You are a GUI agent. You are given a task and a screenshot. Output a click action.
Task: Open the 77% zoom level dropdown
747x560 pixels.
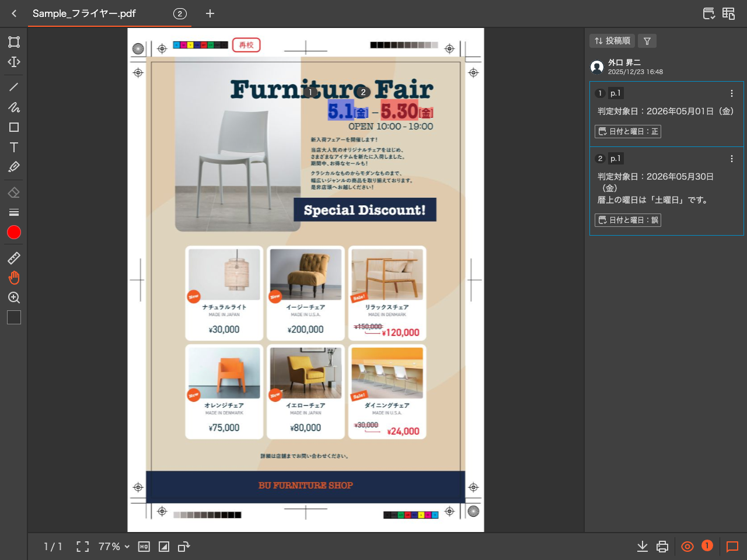[114, 547]
